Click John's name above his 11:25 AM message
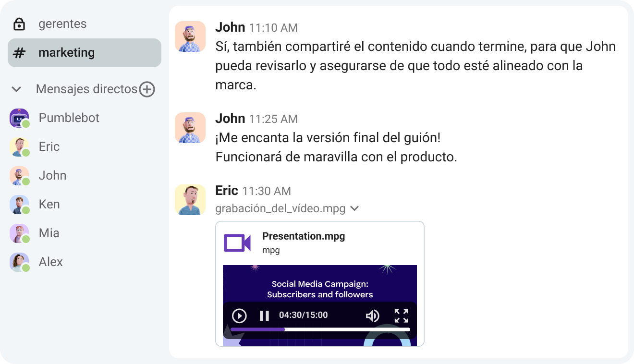This screenshot has height=364, width=634. click(230, 119)
